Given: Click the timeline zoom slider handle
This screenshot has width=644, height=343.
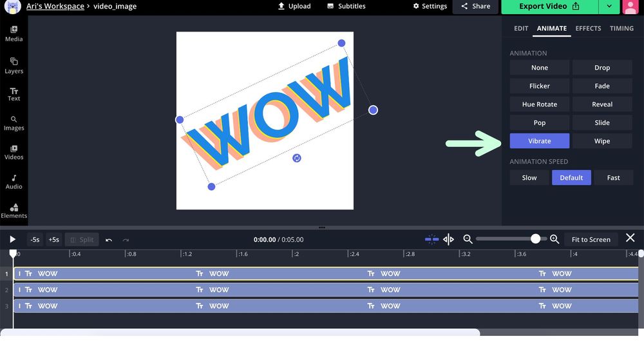Looking at the screenshot, I should [x=535, y=239].
